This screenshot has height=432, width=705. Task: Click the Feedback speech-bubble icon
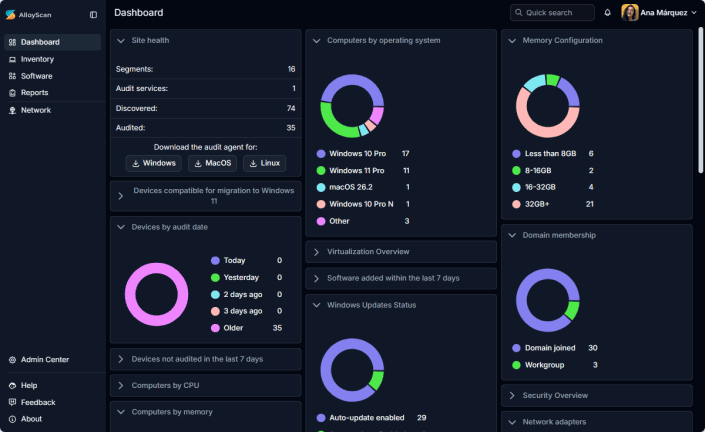tap(13, 402)
